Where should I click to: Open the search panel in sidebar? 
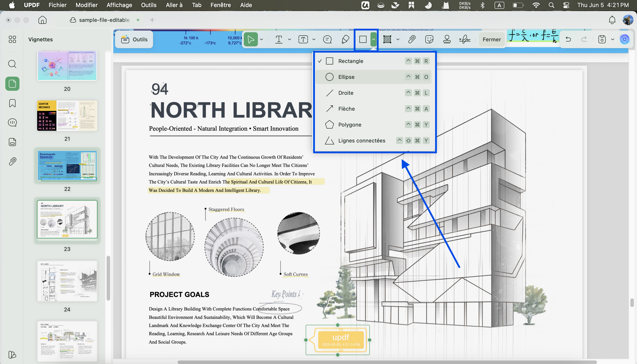12,64
